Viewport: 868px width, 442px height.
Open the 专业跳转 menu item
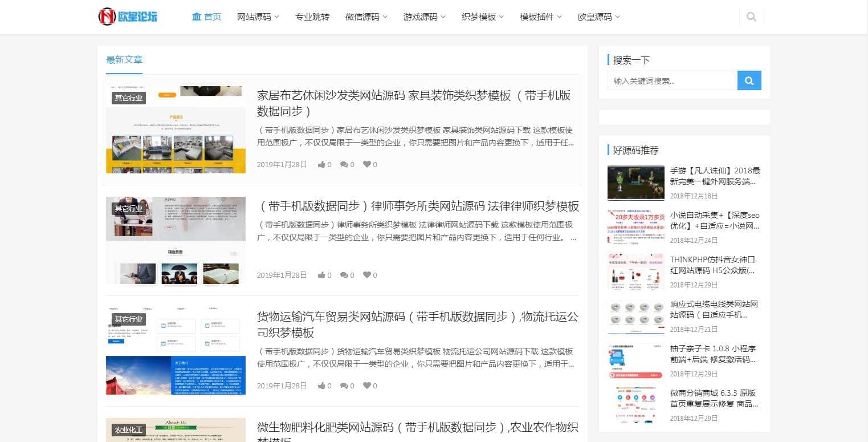(x=312, y=17)
